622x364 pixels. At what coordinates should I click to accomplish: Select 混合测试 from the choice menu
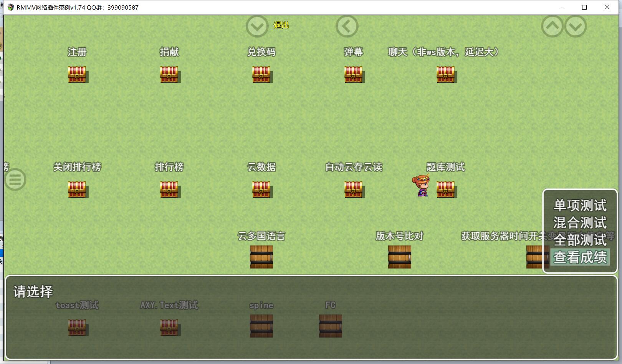580,222
